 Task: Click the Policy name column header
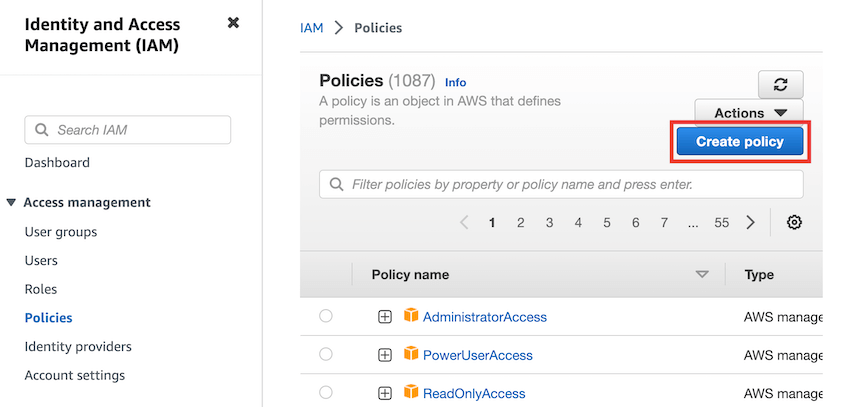tap(410, 275)
